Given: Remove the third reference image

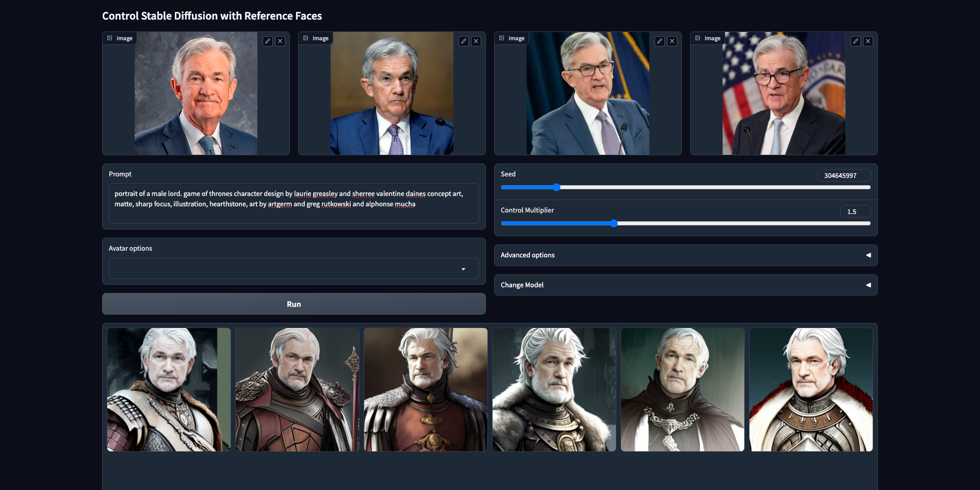Looking at the screenshot, I should click(x=672, y=41).
